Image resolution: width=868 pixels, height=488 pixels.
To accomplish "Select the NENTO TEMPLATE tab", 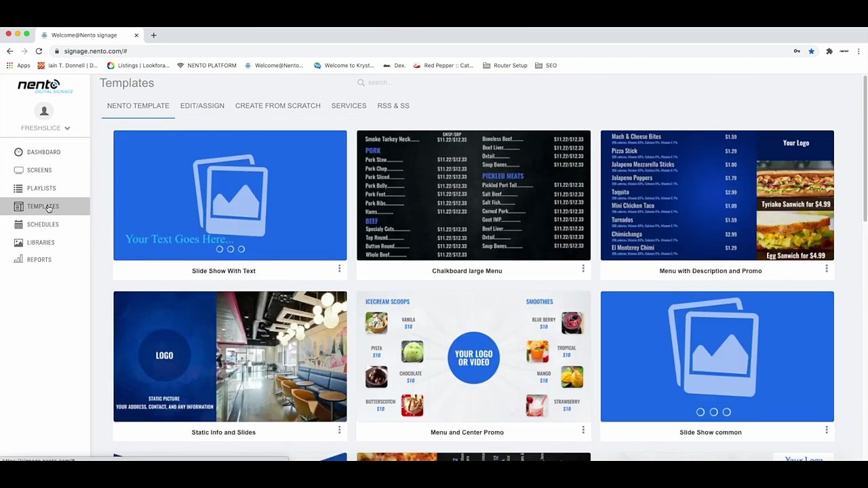I will pyautogui.click(x=138, y=106).
